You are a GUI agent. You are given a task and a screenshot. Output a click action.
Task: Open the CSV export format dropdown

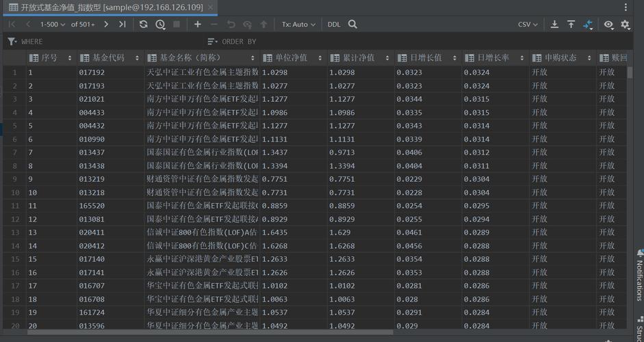pos(528,24)
